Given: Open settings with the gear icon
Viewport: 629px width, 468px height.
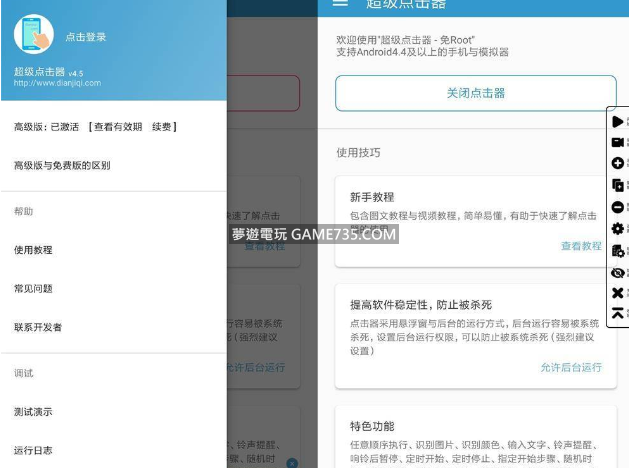Looking at the screenshot, I should 618,229.
